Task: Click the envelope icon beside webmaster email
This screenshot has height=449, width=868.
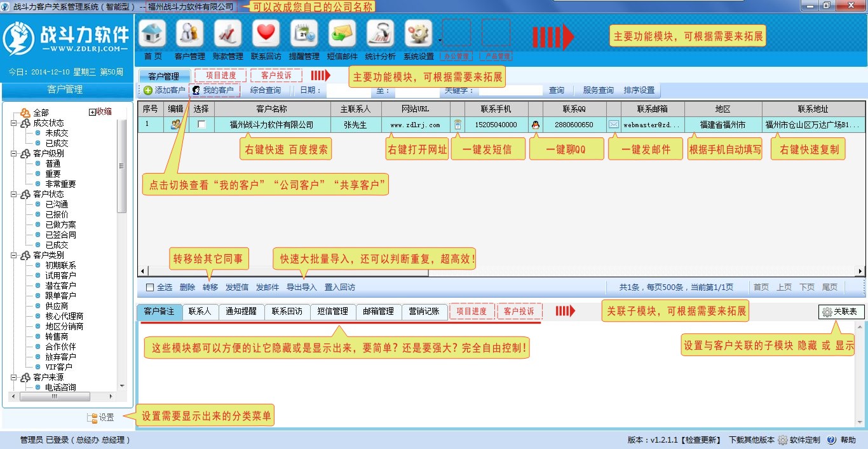Action: pos(614,125)
